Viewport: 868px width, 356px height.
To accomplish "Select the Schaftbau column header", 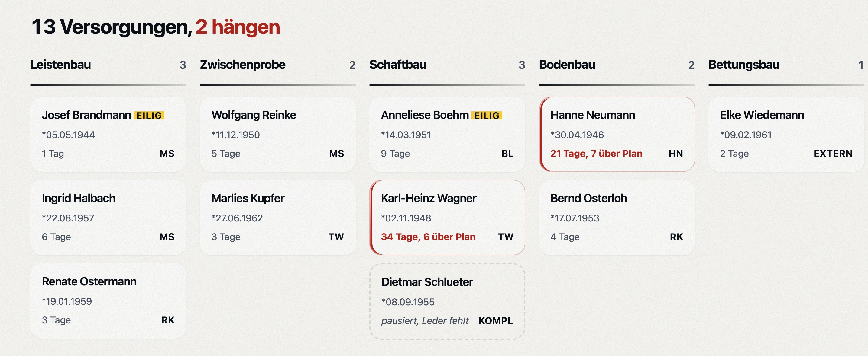I will click(398, 65).
